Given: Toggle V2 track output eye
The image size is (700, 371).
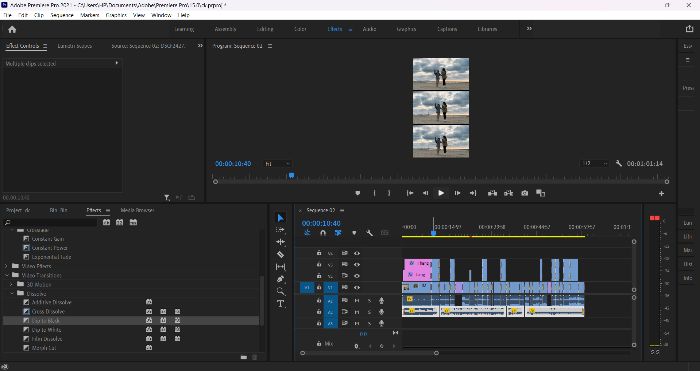Looking at the screenshot, I should [357, 276].
